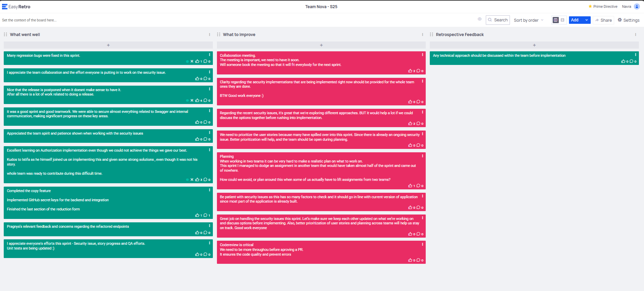Open the user avatar in top right

click(637, 6)
